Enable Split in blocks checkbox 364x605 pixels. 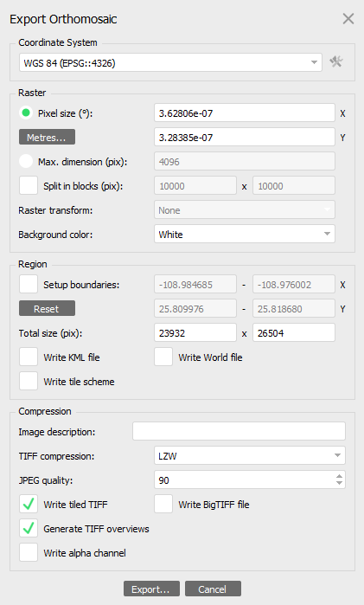[x=29, y=185]
